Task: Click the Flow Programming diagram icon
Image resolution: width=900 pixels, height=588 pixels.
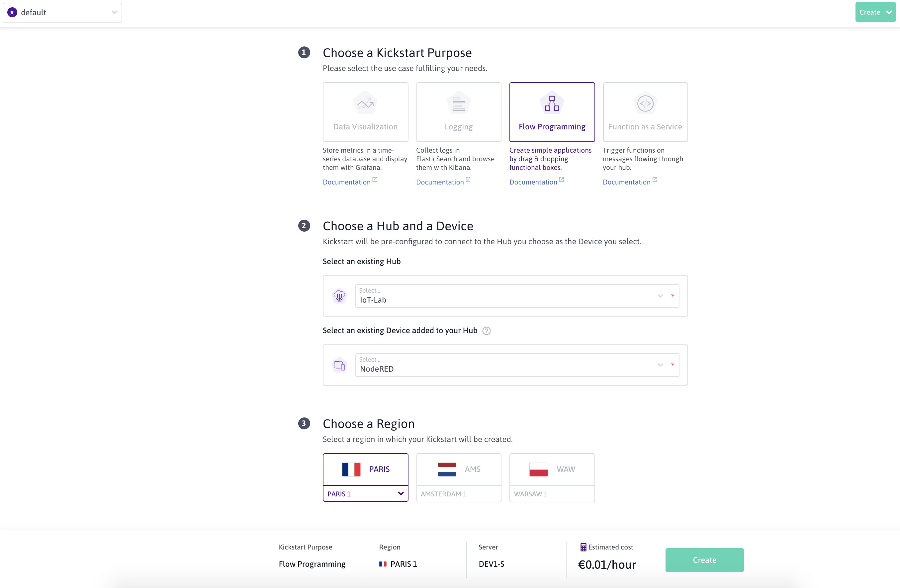Action: coord(552,103)
